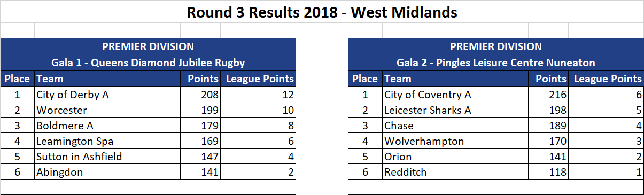Select the league points 12 cell
Screen dimensions: 644x195
tap(258, 95)
